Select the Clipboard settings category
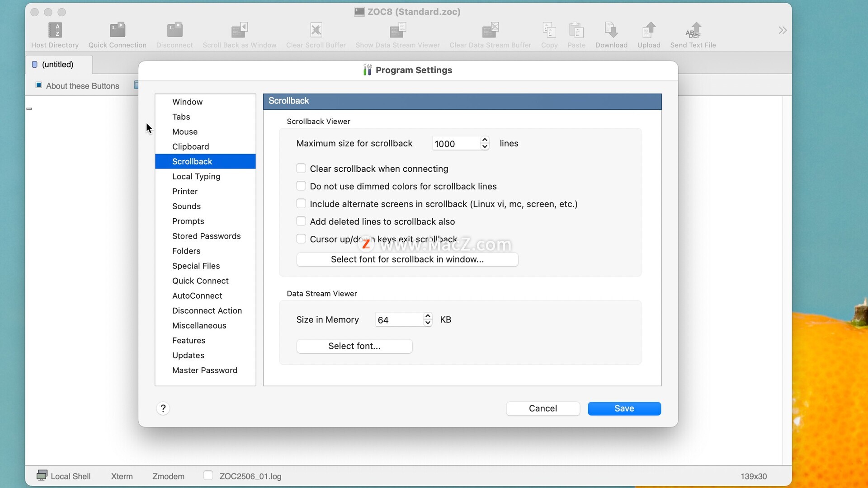This screenshot has width=868, height=488. (x=205, y=146)
